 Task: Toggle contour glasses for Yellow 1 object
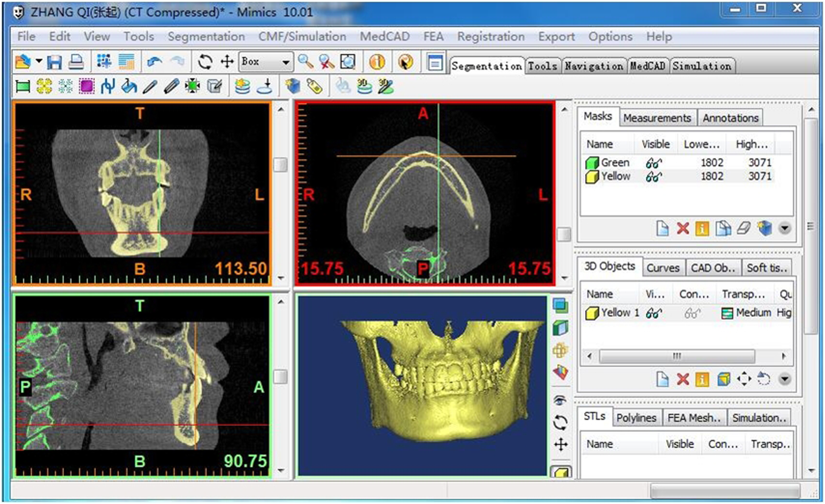pyautogui.click(x=692, y=313)
